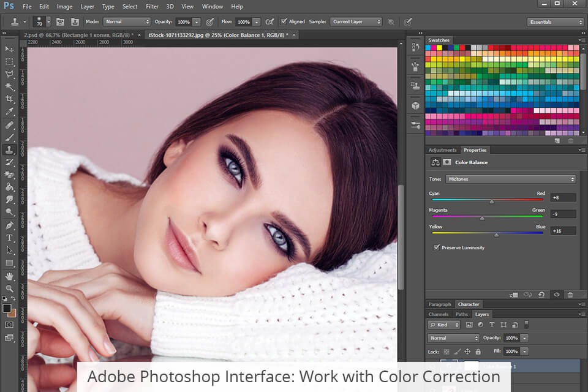Open the Tone dropdown set to Midtones
Screen dimensions: 588x392
pos(510,179)
